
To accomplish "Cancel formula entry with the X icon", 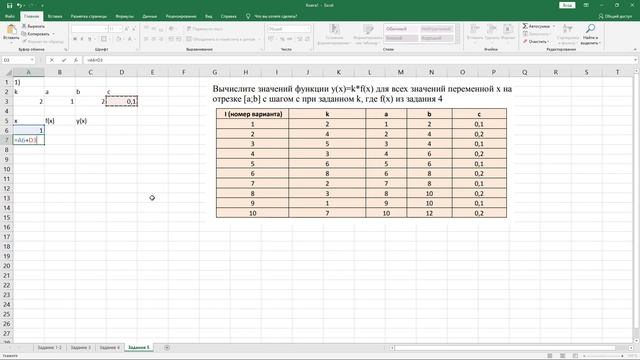I will click(52, 60).
